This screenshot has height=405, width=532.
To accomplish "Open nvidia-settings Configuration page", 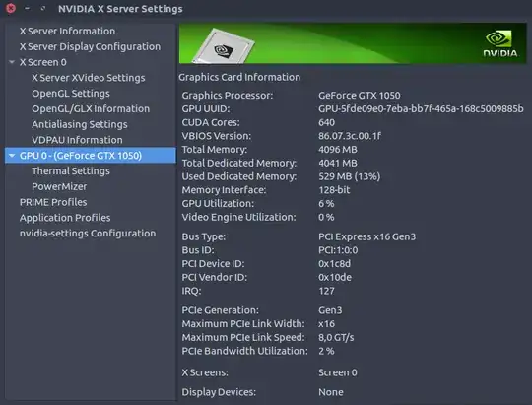I will pos(88,234).
